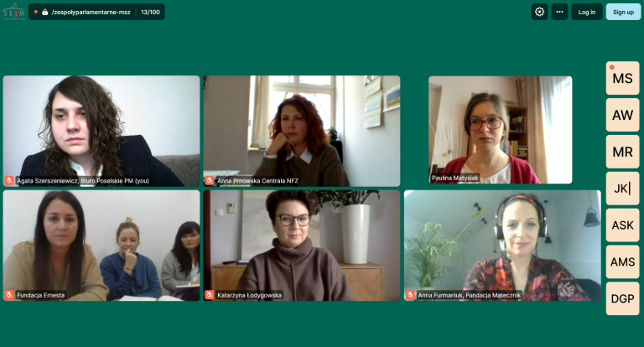The height and width of the screenshot is (347, 644).
Task: Click muted mic icon on Fundacja Ernesta tile
Action: tap(9, 295)
